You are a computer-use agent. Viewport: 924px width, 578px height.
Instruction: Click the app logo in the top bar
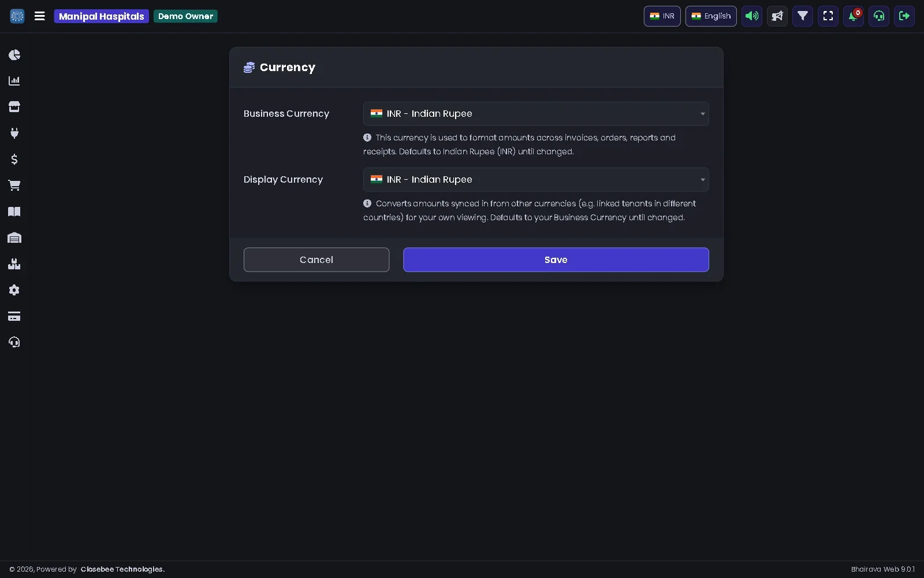point(17,16)
